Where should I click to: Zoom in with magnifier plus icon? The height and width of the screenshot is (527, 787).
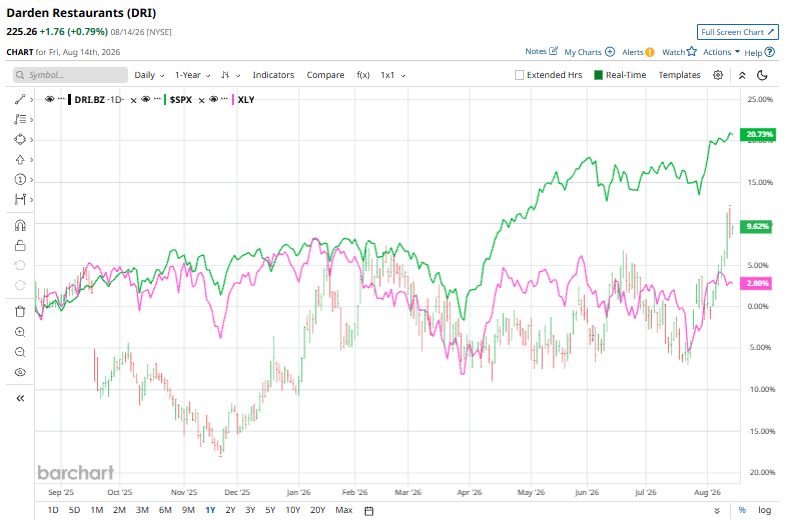[x=20, y=332]
